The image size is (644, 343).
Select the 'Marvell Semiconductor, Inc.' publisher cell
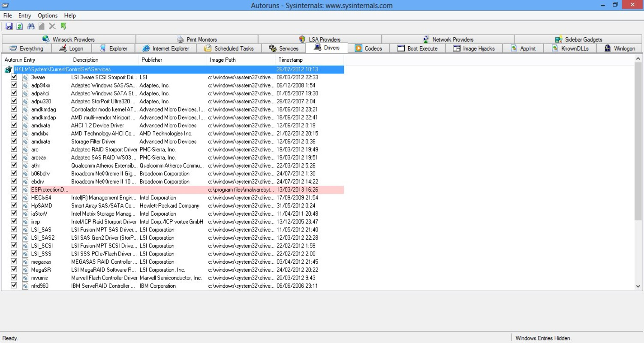click(171, 278)
